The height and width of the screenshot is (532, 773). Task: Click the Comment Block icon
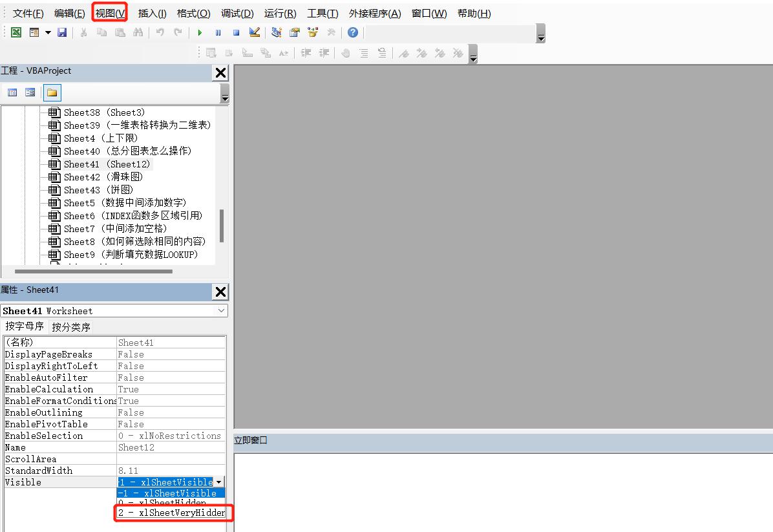[x=364, y=53]
